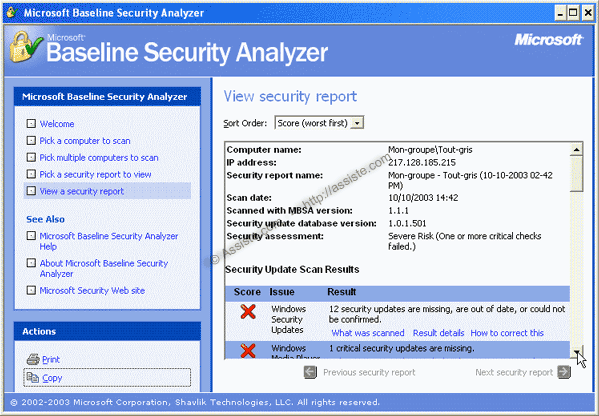599x416 pixels.
Task: Click the scan date 10/10/2003 14:42
Action: click(x=423, y=197)
